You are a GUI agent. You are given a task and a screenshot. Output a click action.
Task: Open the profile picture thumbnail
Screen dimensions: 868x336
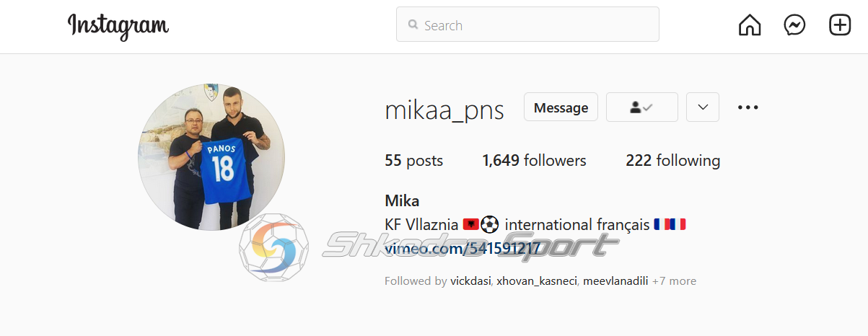pyautogui.click(x=211, y=157)
